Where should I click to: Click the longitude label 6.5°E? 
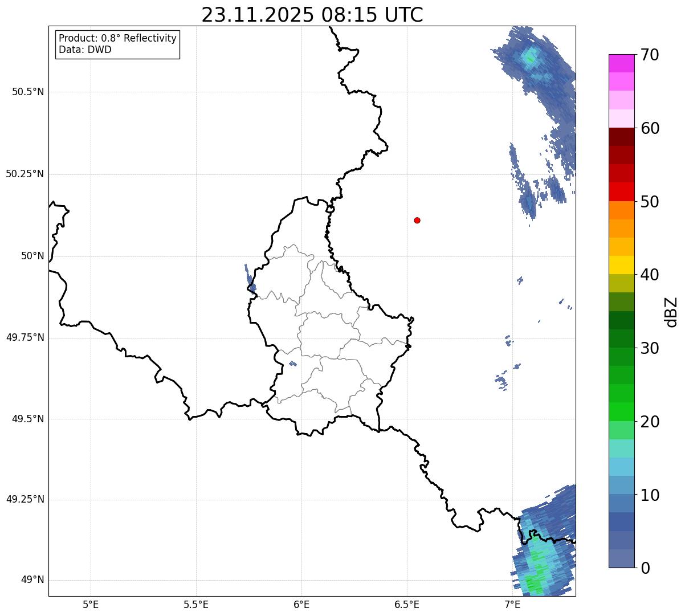click(x=407, y=605)
